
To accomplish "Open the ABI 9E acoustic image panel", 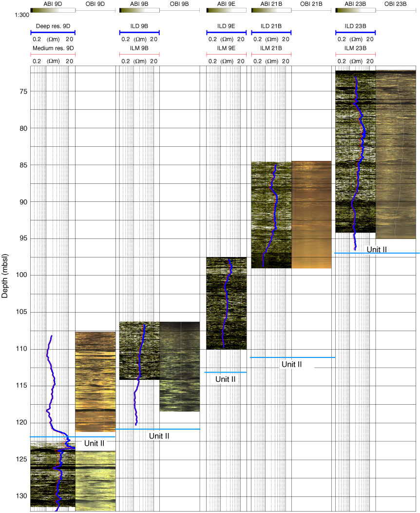I will point(226,303).
